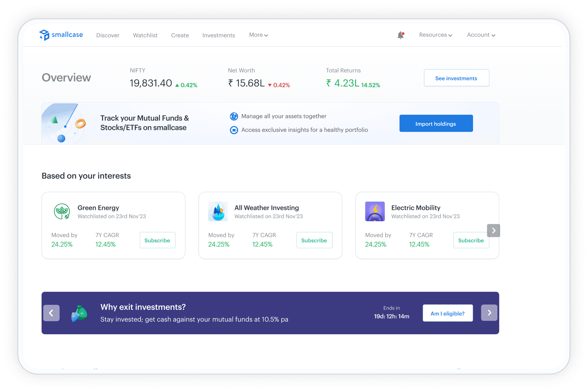Viewport: 588px width, 391px height.
Task: Click the Overview heading
Action: pyautogui.click(x=66, y=78)
